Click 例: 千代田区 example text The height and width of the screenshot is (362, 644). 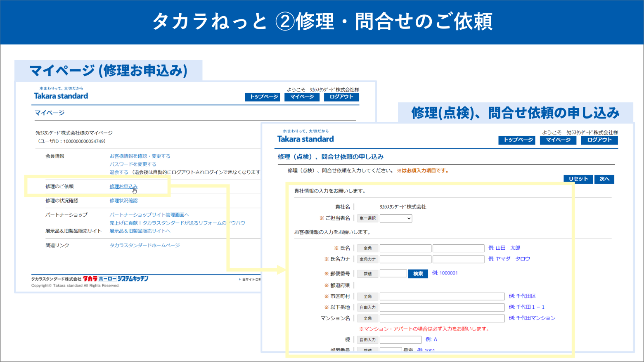pos(522,296)
